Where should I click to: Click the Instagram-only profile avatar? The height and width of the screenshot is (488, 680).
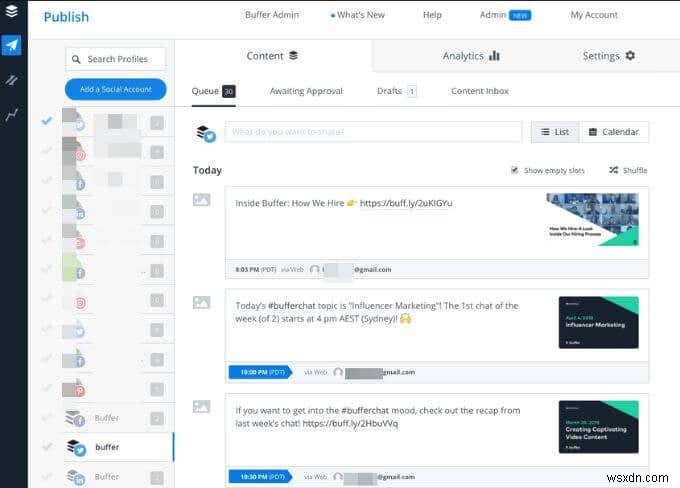click(80, 303)
